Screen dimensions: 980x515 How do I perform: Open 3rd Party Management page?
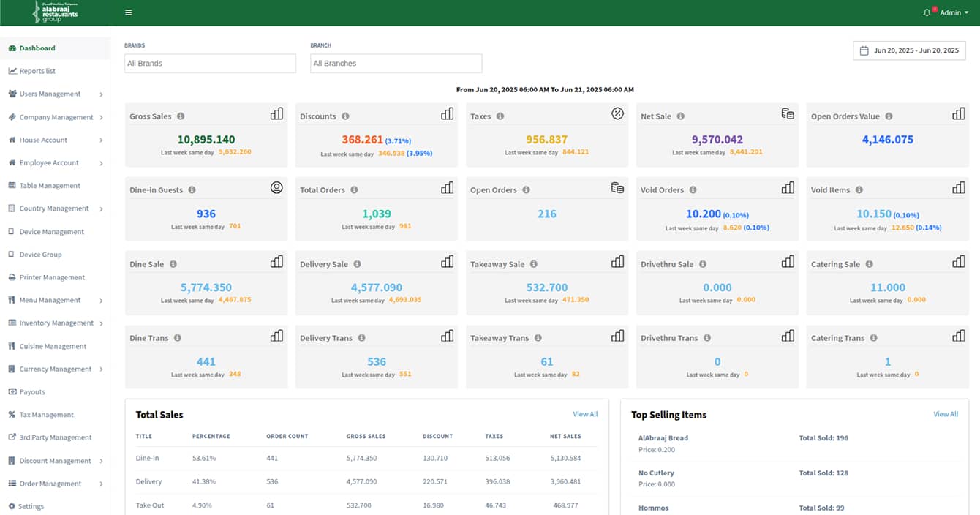[x=55, y=437]
